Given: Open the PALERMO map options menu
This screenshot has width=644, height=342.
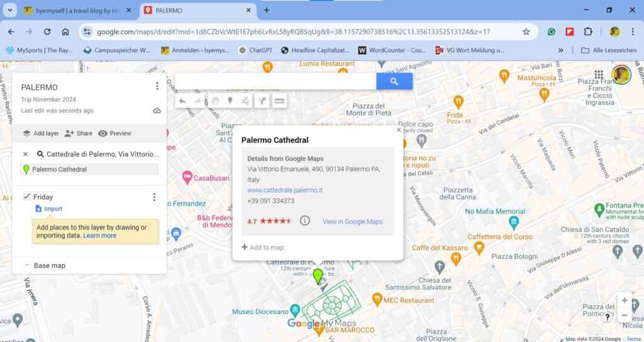Looking at the screenshot, I should click(x=157, y=85).
